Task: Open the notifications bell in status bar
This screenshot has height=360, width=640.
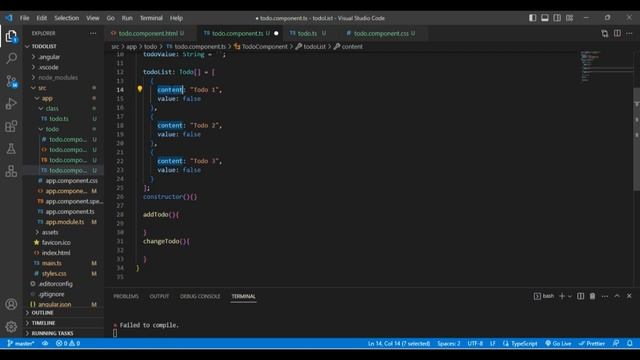Action: (x=630, y=343)
